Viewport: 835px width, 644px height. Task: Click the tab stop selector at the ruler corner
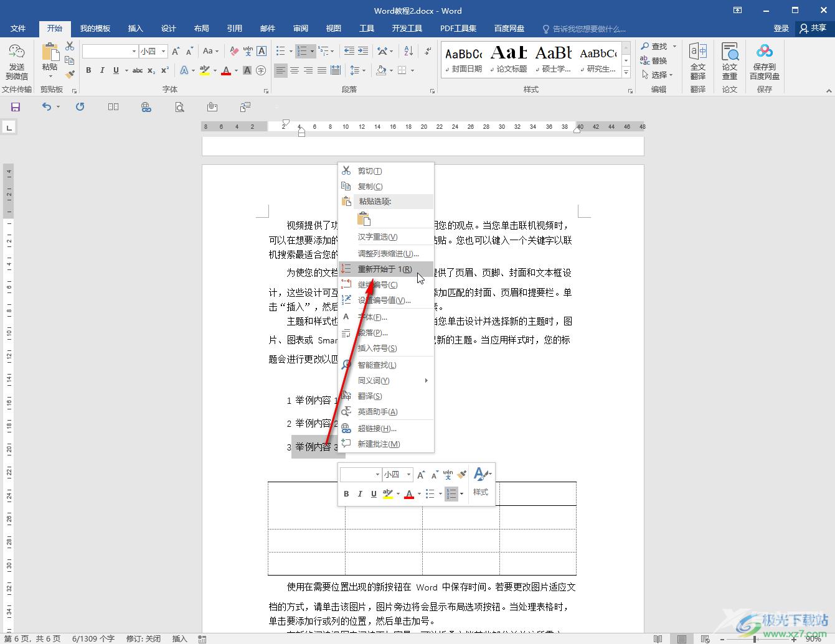click(x=9, y=128)
